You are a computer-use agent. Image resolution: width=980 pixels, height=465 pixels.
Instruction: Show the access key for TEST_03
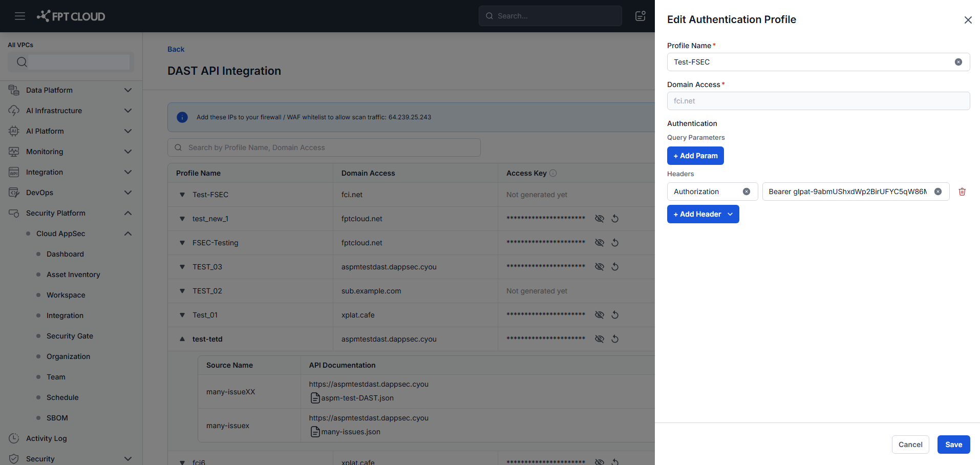[x=600, y=267]
